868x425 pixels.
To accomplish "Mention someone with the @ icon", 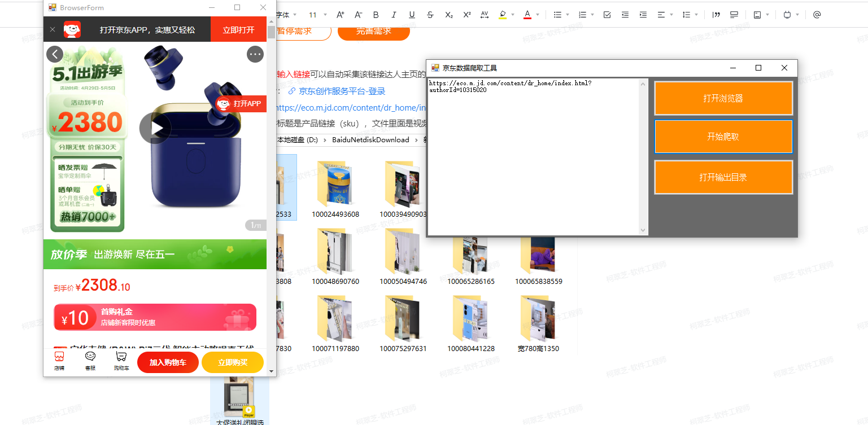I will 817,15.
